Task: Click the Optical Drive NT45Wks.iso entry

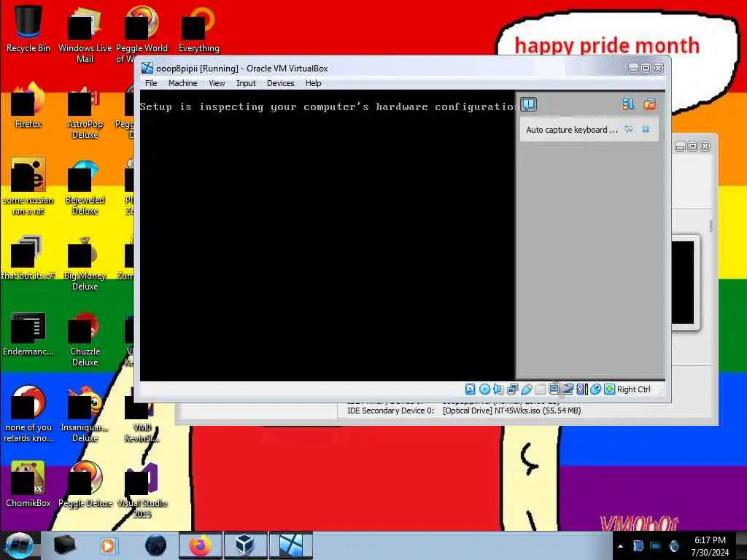Action: click(x=511, y=411)
